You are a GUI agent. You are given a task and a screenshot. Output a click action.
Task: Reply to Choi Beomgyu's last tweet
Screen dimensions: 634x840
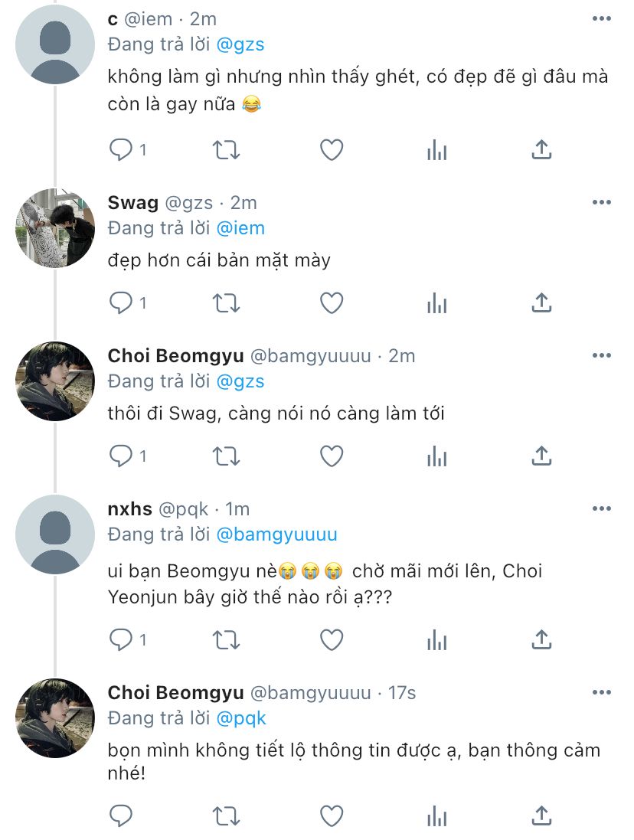(x=121, y=815)
